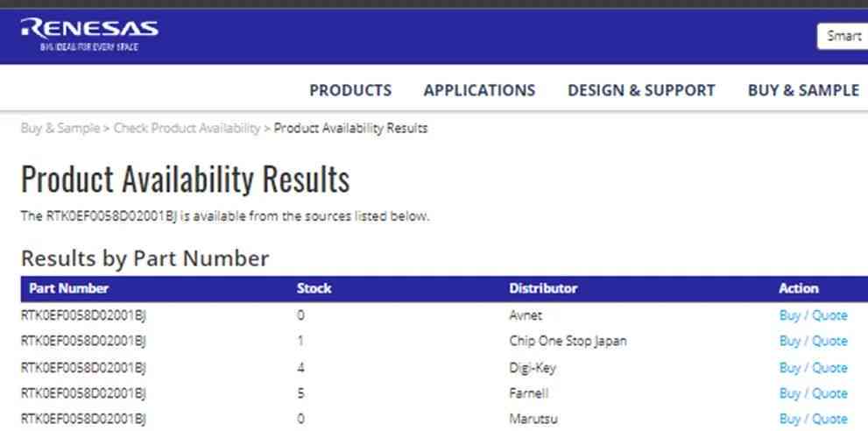Click Buy / Quote for Chip One Stop Japan
This screenshot has height=431, width=868.
tap(813, 341)
